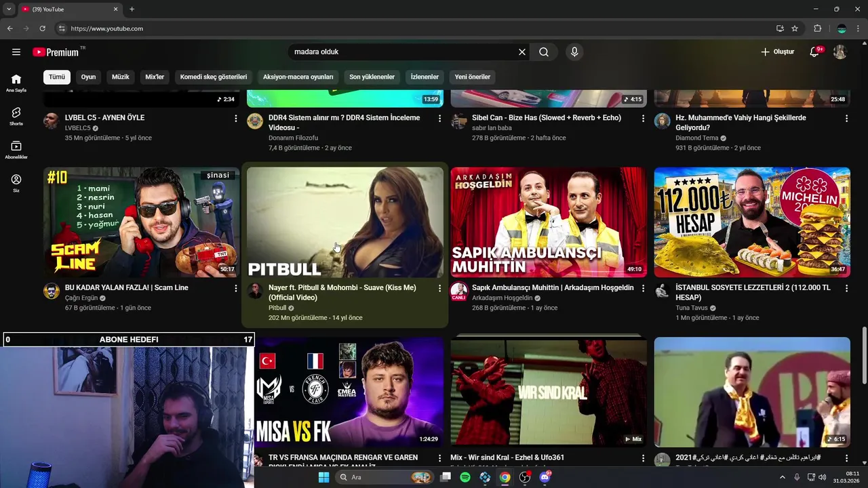Start voice search with microphone
The image size is (868, 488).
pos(574,52)
